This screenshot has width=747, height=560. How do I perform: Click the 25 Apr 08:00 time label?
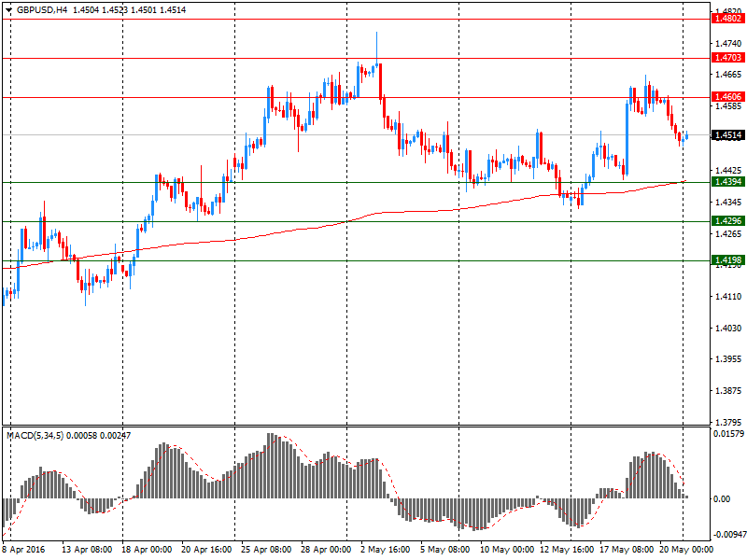[x=266, y=550]
